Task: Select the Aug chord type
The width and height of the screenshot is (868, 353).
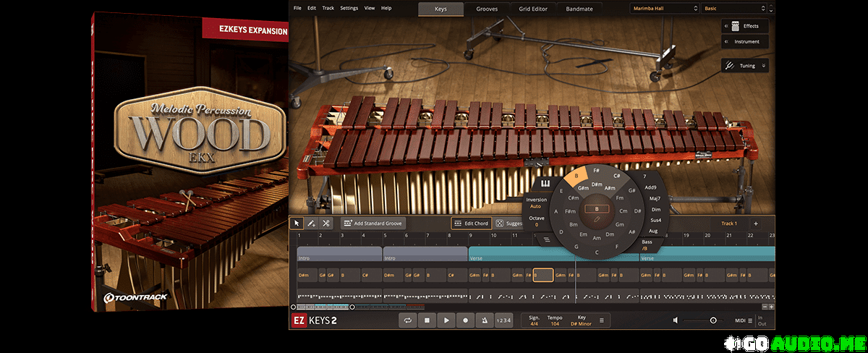Action: tap(653, 230)
